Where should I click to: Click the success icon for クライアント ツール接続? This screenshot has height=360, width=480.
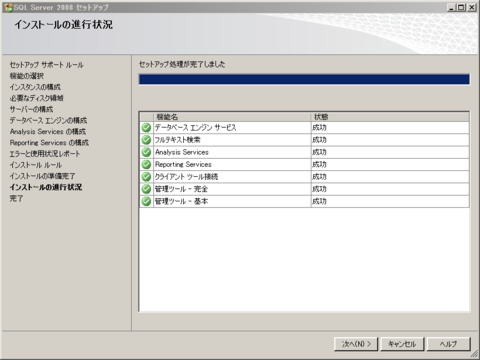coord(146,177)
